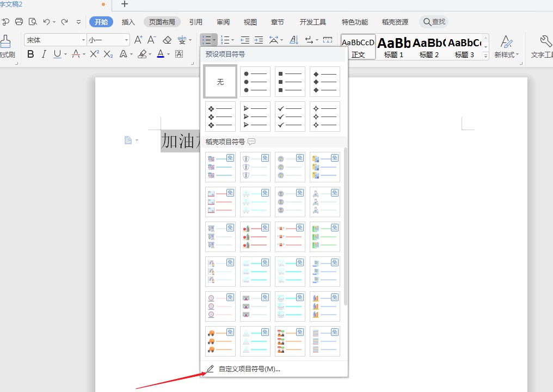Screen dimensions: 553x392
Task: Select the four-diamond bullet preset
Action: [220, 117]
